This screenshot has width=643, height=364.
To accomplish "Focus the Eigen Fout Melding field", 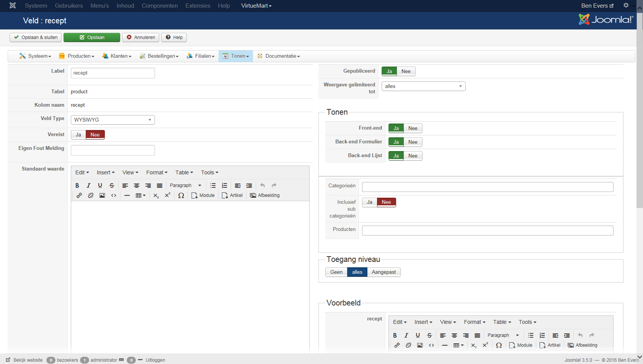I will 113,150.
